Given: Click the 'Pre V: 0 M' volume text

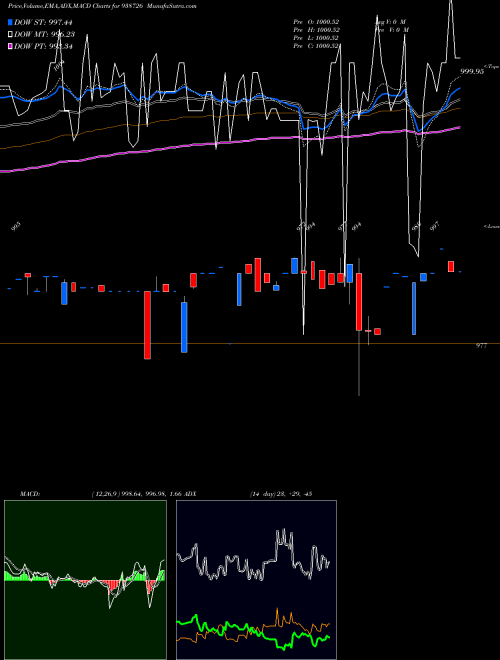Looking at the screenshot, I should [391, 30].
